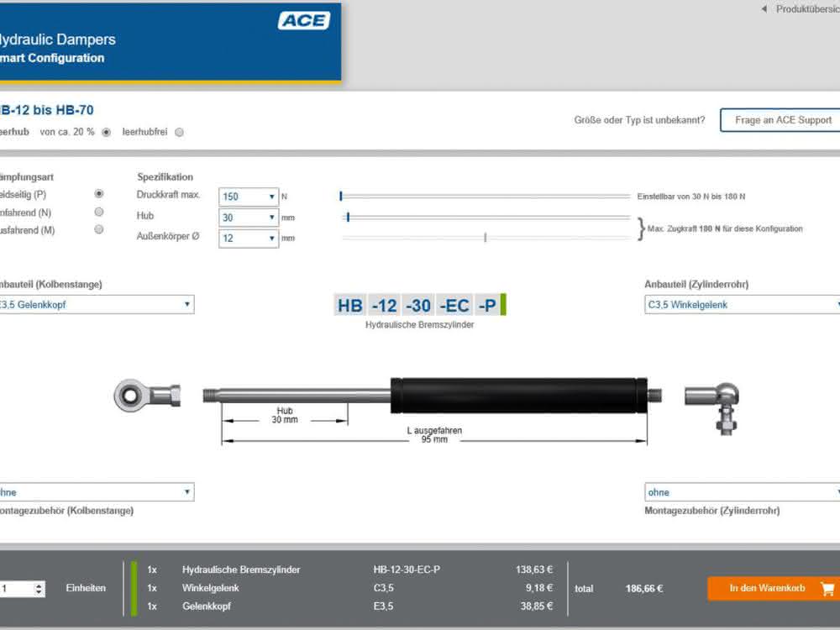Select the ausfahrend (M) damping radio button

(x=98, y=230)
